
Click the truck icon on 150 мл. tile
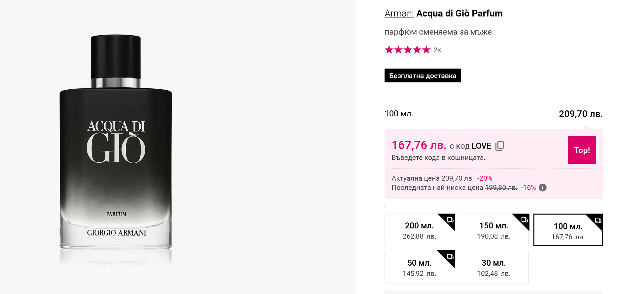525,220
